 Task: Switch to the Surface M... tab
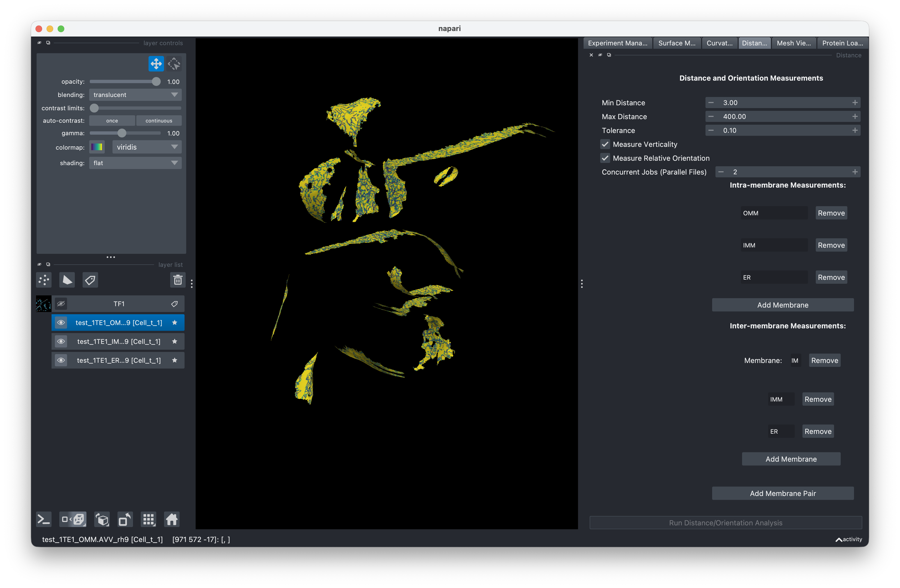click(x=677, y=43)
